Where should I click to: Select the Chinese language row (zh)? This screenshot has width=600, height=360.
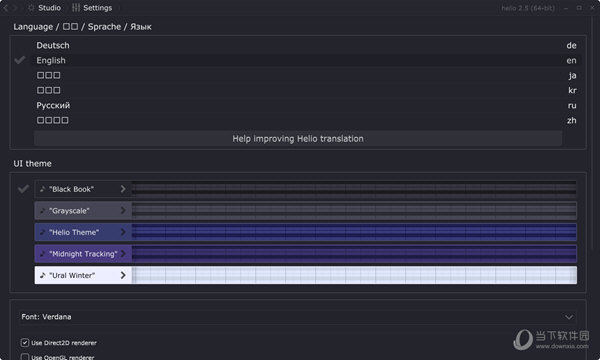306,120
